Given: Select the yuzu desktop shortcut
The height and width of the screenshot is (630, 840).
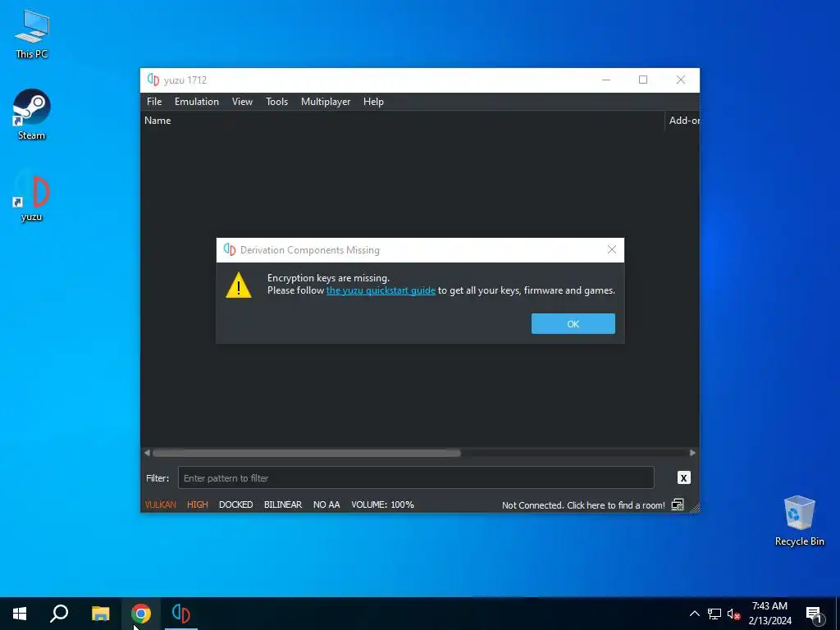Looking at the screenshot, I should (32, 195).
